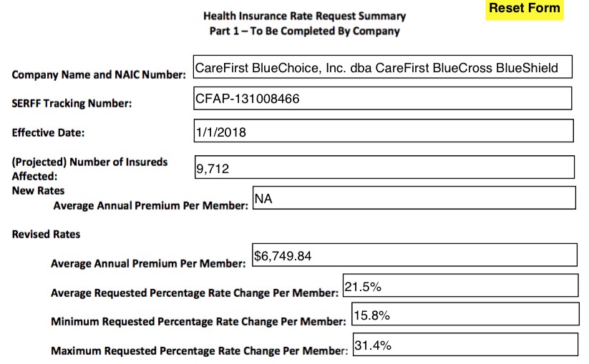Click the SERFF Tracking Number label
Image resolution: width=589 pixels, height=364 pixels.
[72, 104]
